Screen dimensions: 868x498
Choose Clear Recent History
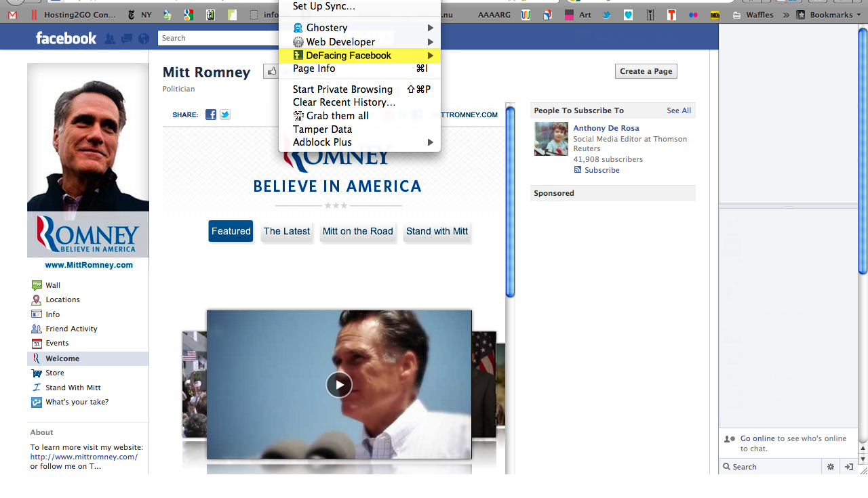coord(359,102)
